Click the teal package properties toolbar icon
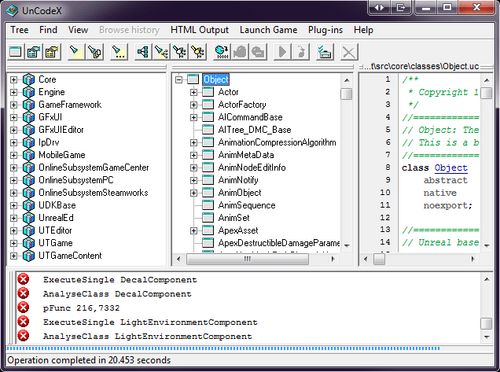Screen dimensions: 500x372 pyautogui.click(x=34, y=52)
